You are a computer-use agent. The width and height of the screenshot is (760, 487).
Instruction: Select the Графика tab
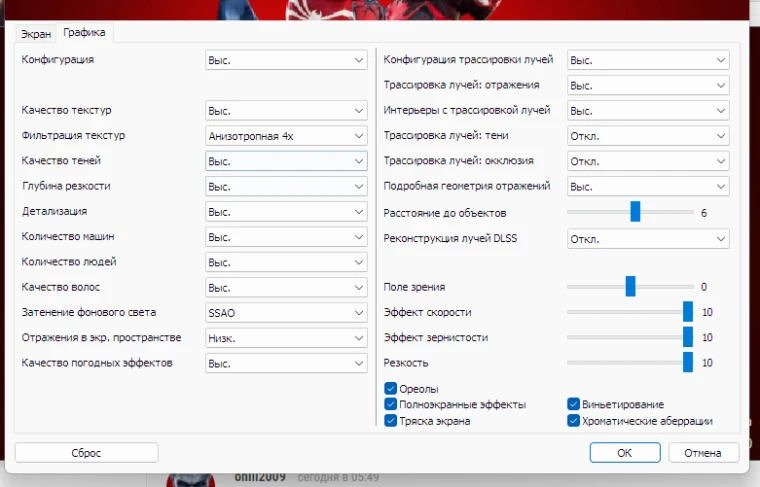click(84, 32)
